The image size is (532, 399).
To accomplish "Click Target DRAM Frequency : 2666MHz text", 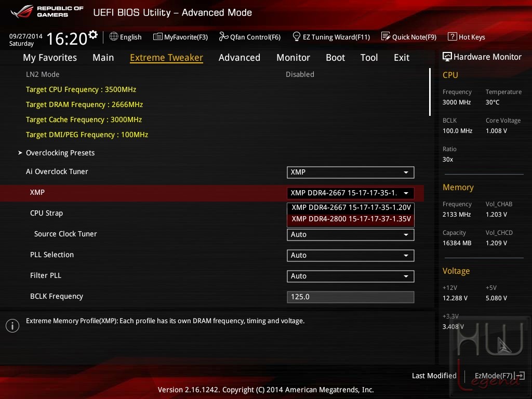I will [x=85, y=104].
